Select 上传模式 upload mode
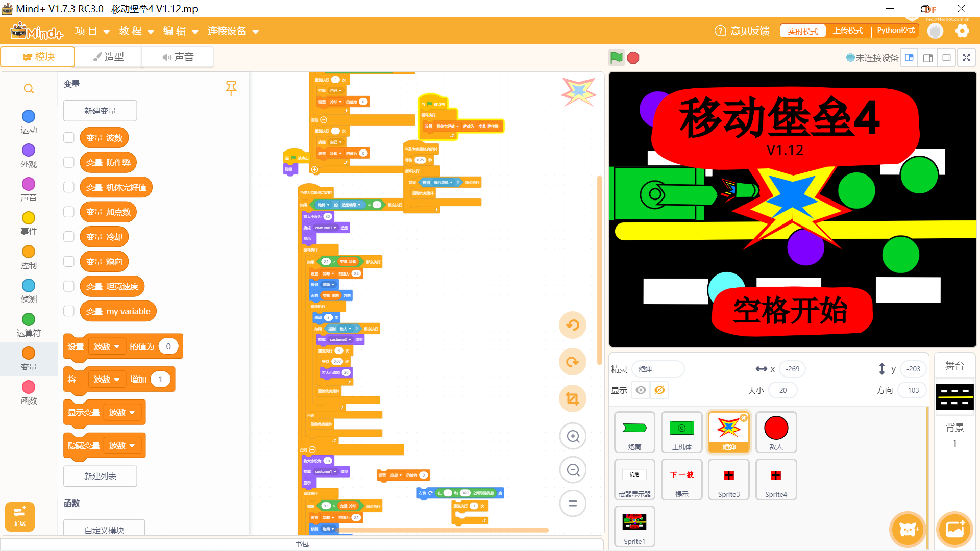Screen dimensions: 980x551 (x=848, y=31)
